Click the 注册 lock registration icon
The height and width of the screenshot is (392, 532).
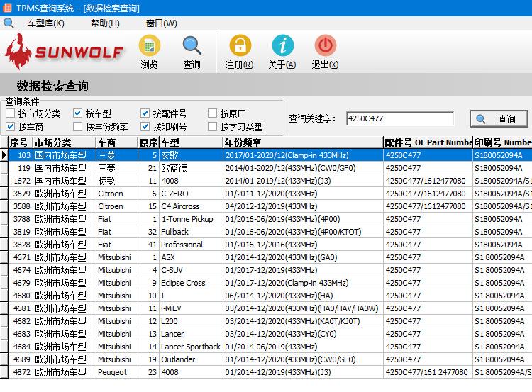tap(240, 47)
